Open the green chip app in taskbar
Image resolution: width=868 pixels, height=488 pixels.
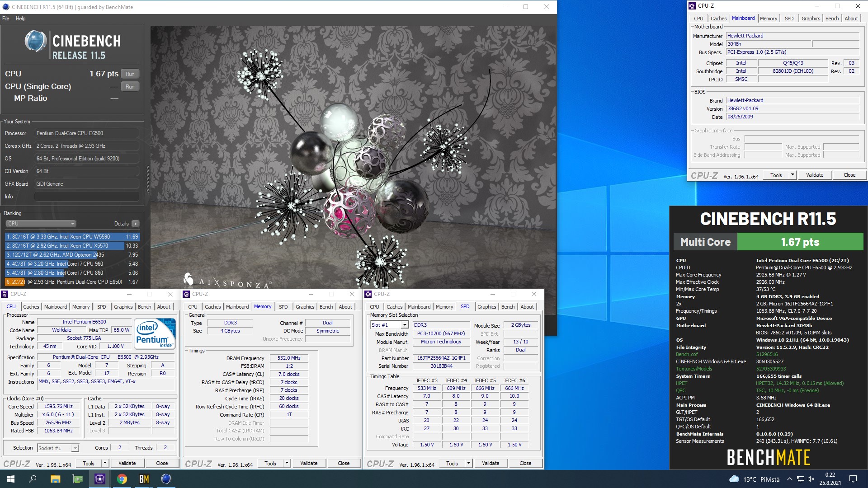pyautogui.click(x=77, y=479)
